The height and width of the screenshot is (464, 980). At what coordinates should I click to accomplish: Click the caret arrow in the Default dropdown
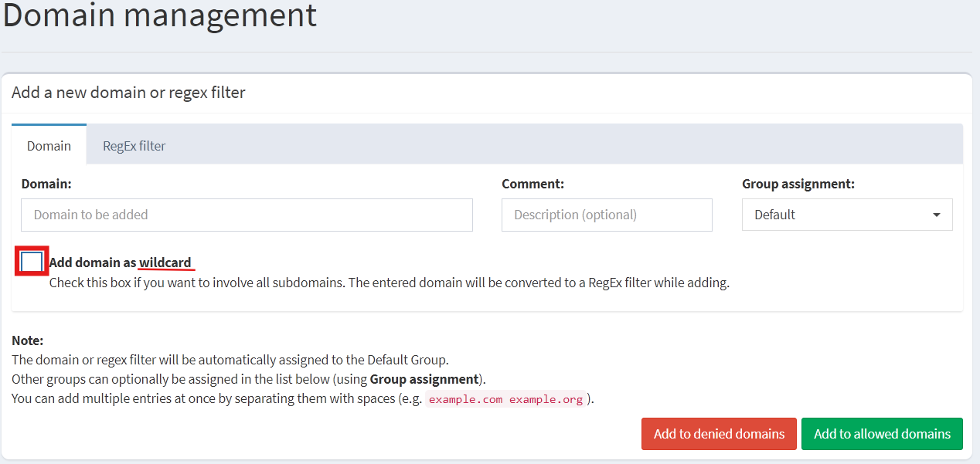click(937, 215)
